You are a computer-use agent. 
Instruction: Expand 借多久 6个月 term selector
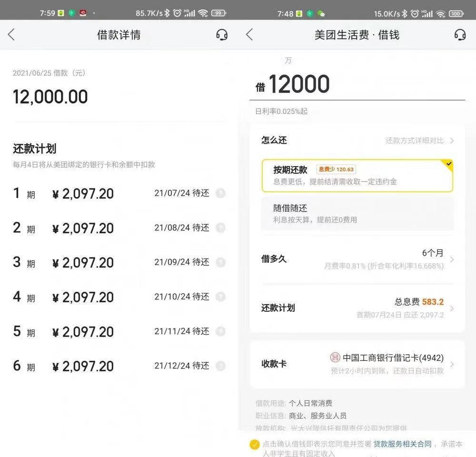[x=357, y=259]
